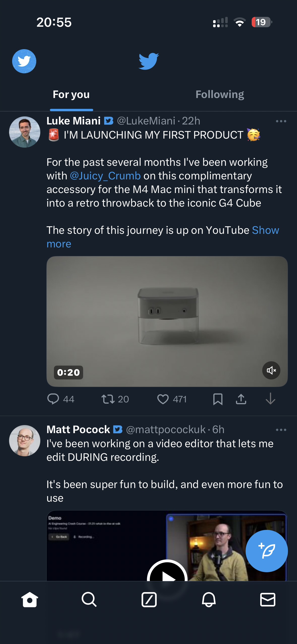Switch to the Following tab
Image resolution: width=297 pixels, height=644 pixels.
[x=220, y=94]
